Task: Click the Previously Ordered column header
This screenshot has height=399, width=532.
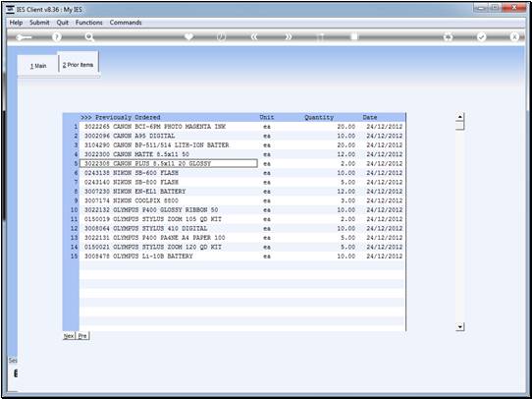Action: (121, 117)
